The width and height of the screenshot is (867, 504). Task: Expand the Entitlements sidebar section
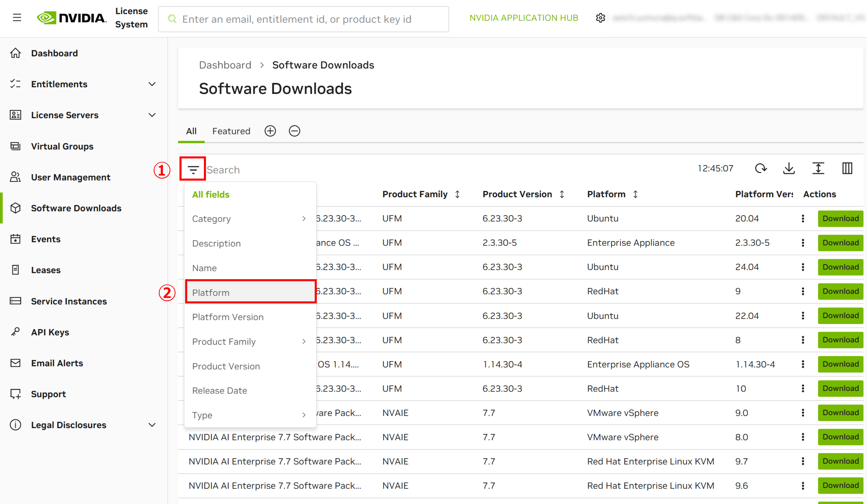pos(152,84)
